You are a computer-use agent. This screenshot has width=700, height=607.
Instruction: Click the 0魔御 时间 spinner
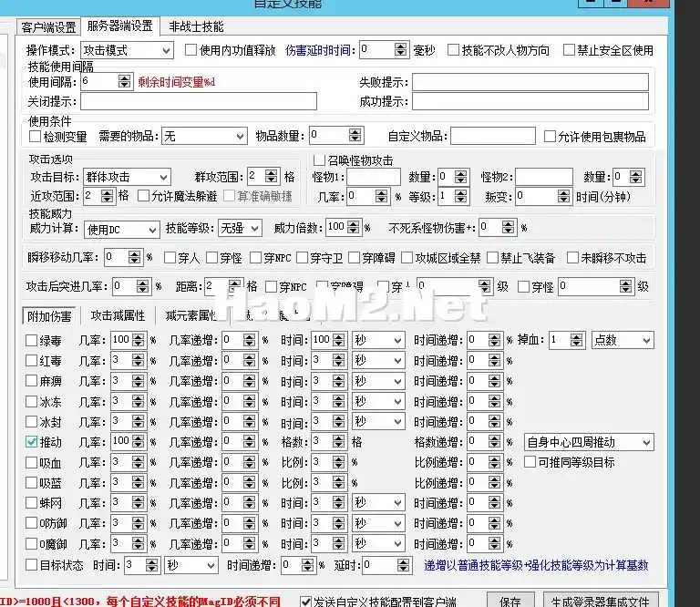(339, 543)
